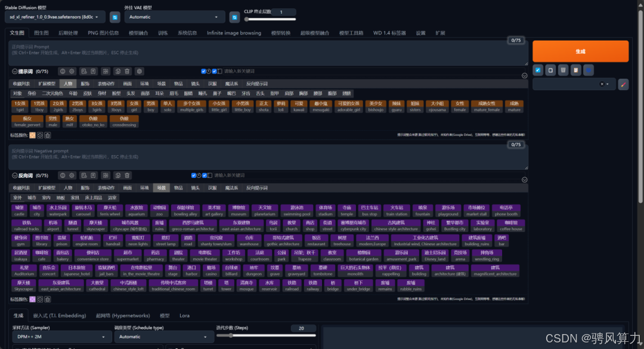This screenshot has height=349, width=644.
Task: Click globe icon in 反向词 toolbar
Action: (x=63, y=175)
